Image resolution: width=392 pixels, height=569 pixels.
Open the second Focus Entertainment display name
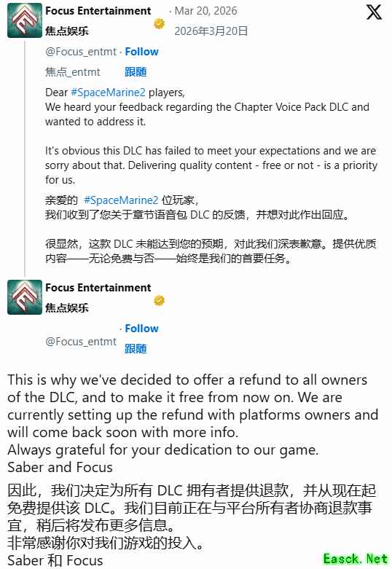(98, 288)
